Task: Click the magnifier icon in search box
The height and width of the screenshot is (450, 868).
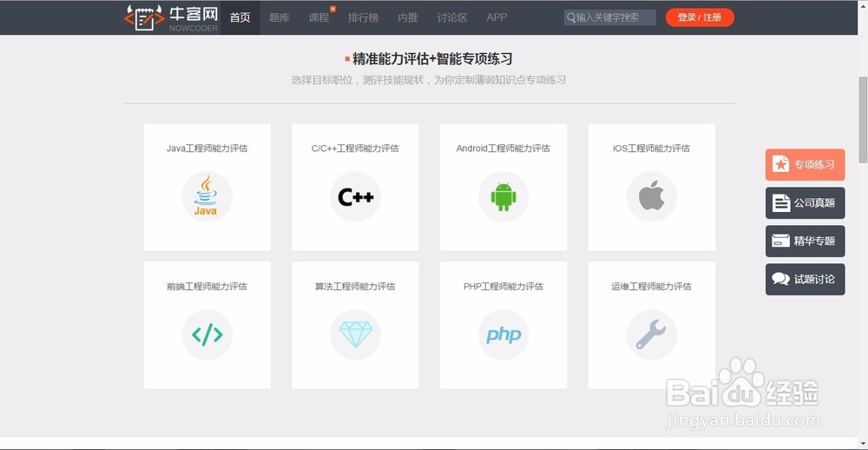Action: 571,17
